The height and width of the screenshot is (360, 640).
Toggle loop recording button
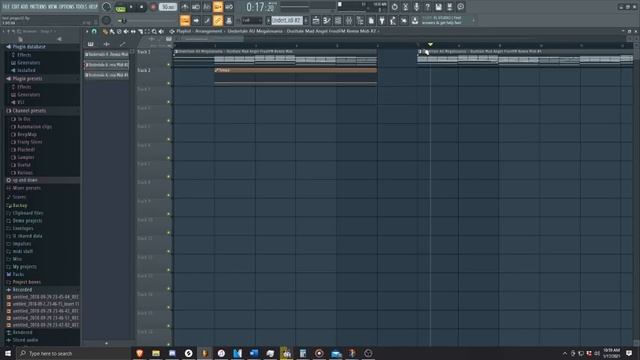[x=229, y=7]
